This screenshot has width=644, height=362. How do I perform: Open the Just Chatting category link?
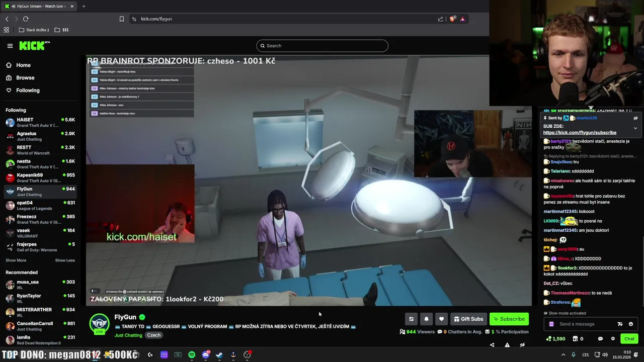(x=128, y=335)
